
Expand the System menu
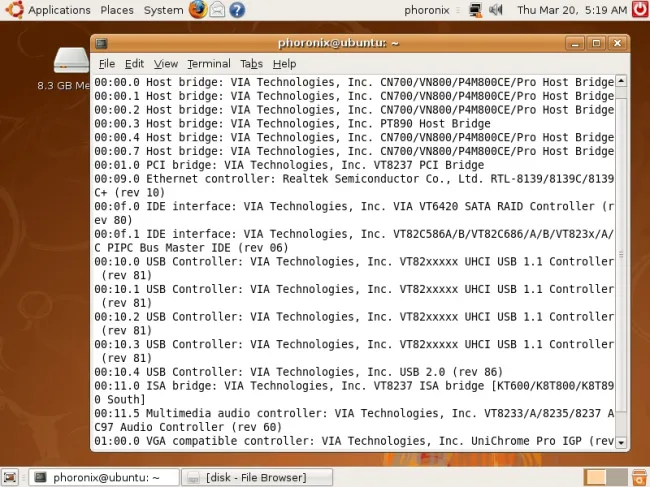[163, 10]
